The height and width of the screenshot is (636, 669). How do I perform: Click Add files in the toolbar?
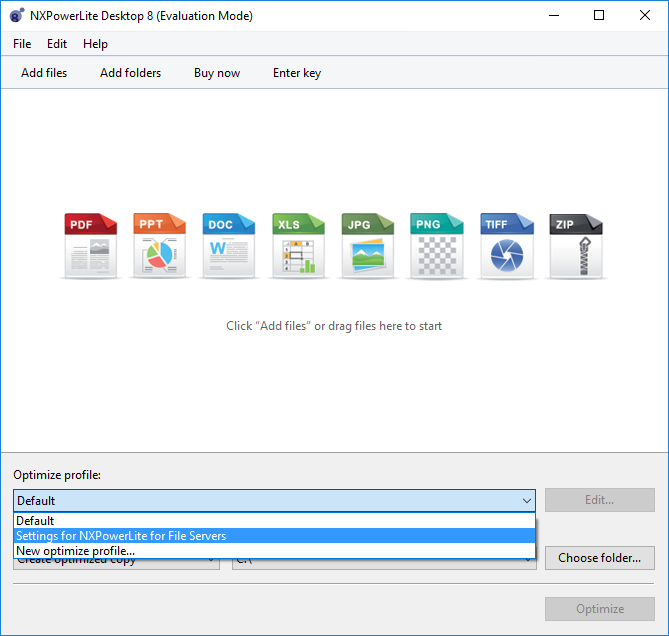click(44, 73)
